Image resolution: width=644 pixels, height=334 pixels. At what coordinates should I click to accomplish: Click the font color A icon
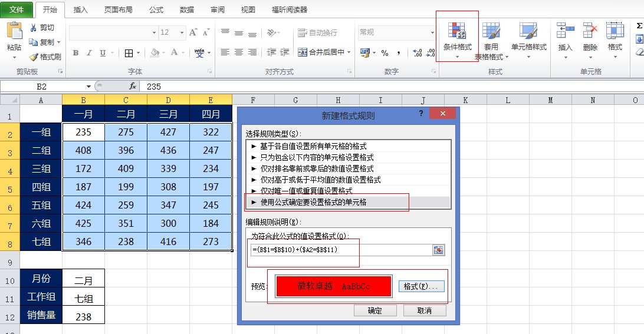tap(174, 52)
